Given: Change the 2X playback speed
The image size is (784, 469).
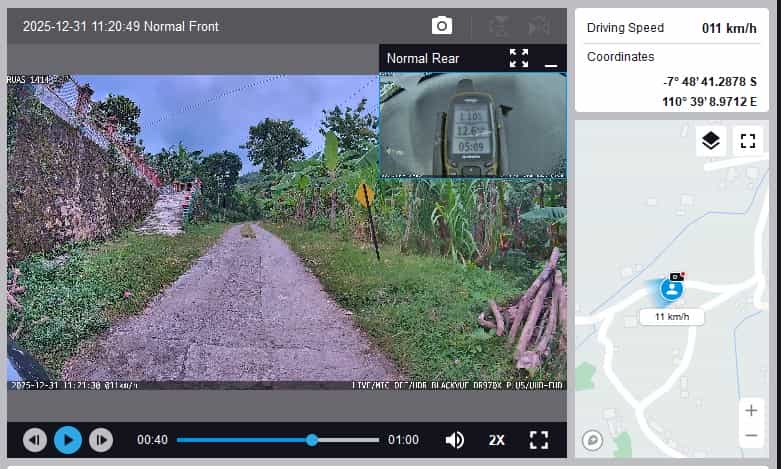Looking at the screenshot, I should tap(497, 440).
